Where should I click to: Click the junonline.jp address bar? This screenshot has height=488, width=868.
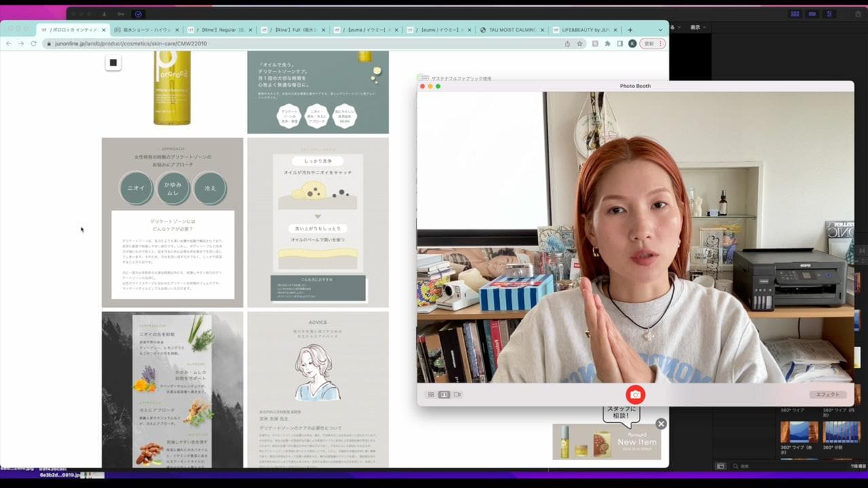271,43
